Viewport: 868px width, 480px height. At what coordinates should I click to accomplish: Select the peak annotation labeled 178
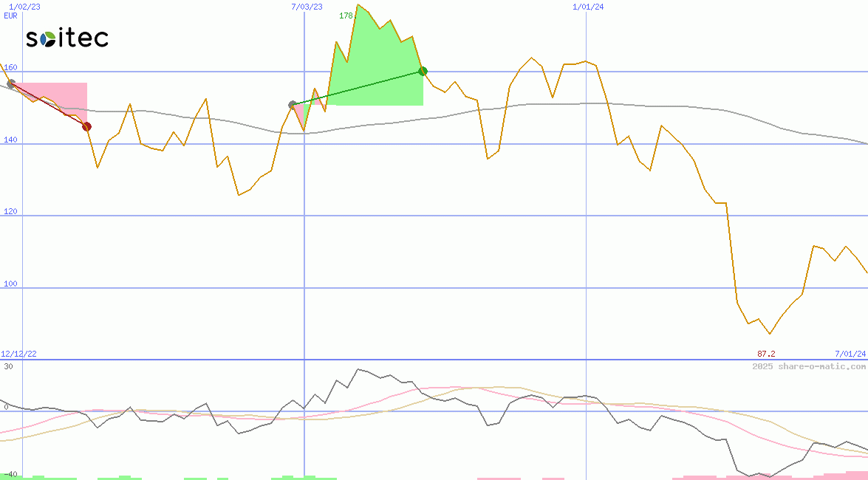pos(344,15)
